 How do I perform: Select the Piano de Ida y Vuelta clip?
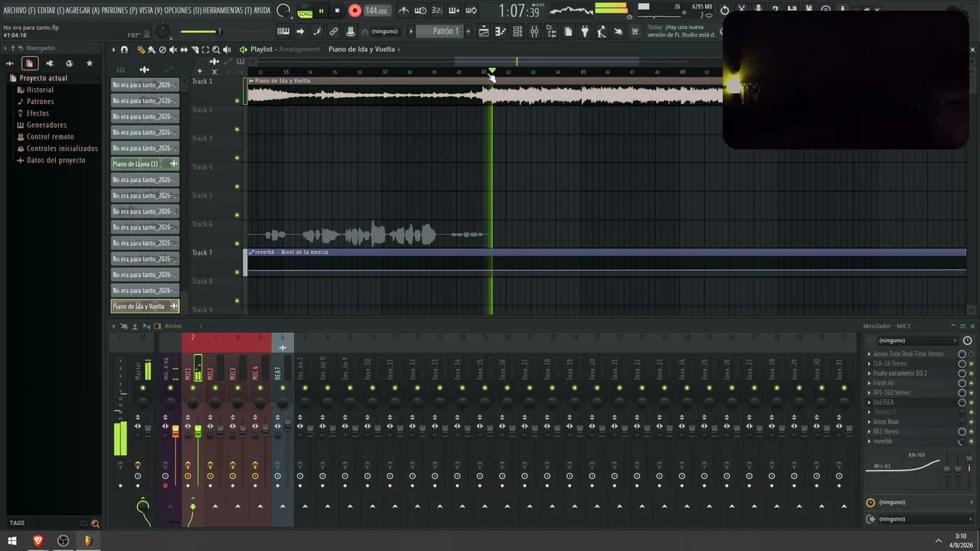coord(145,306)
